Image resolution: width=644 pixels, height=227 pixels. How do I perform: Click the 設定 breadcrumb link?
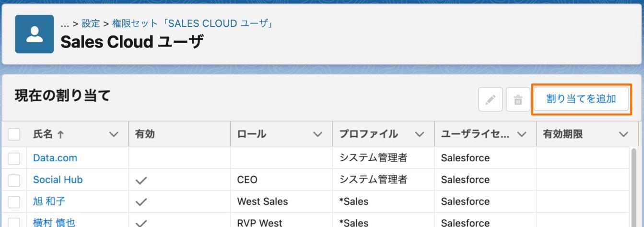[91, 24]
